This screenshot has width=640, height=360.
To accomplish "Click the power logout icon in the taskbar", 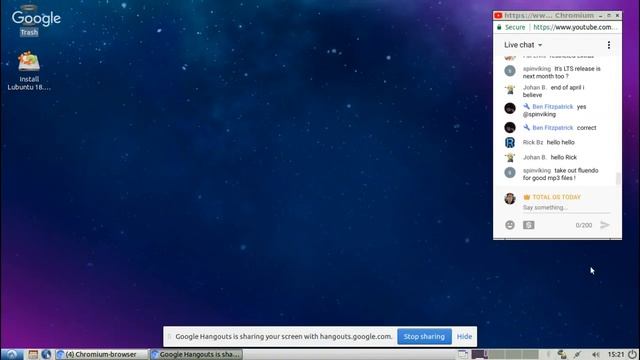I will (x=632, y=354).
